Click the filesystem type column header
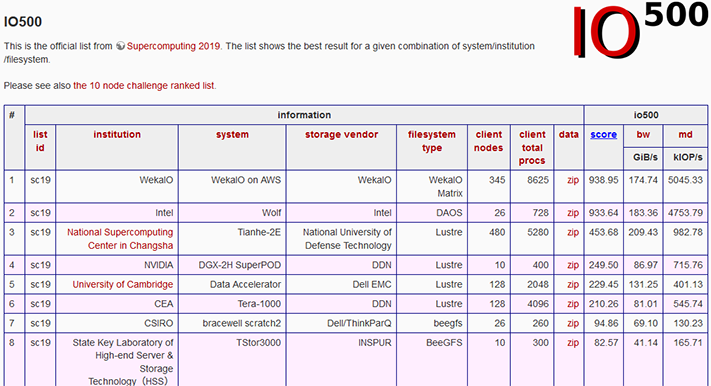The width and height of the screenshot is (711, 386). pos(432,141)
